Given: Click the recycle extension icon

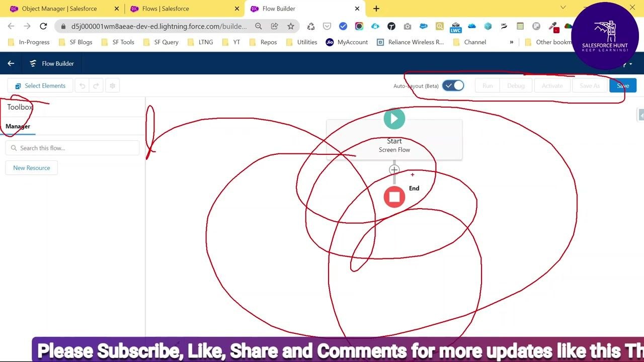Looking at the screenshot, I should [x=311, y=26].
